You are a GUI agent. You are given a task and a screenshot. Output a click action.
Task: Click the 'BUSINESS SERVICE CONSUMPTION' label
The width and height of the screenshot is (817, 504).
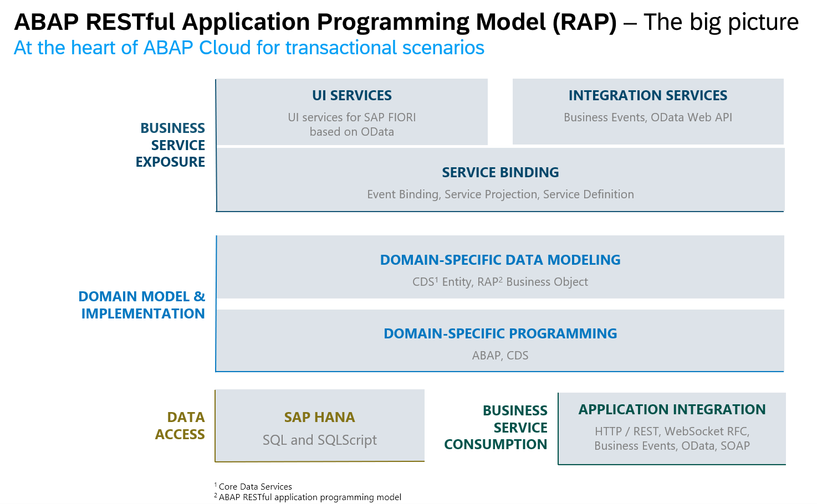[496, 428]
